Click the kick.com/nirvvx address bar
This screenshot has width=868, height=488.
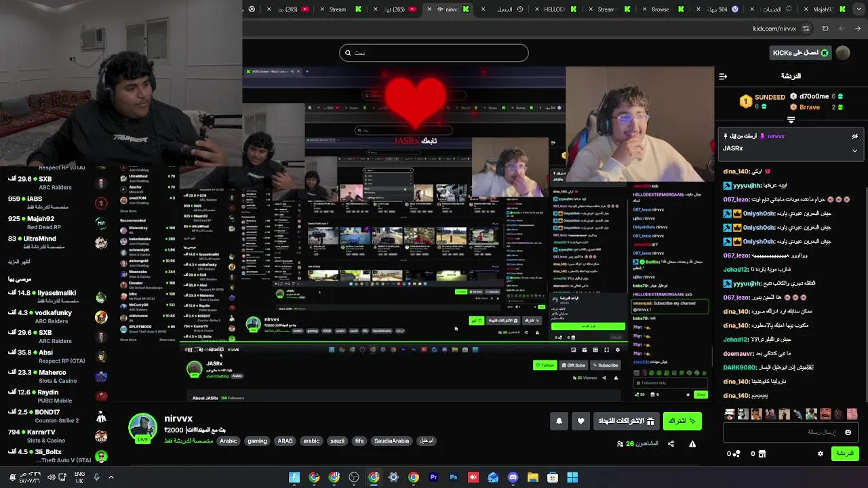click(x=774, y=28)
